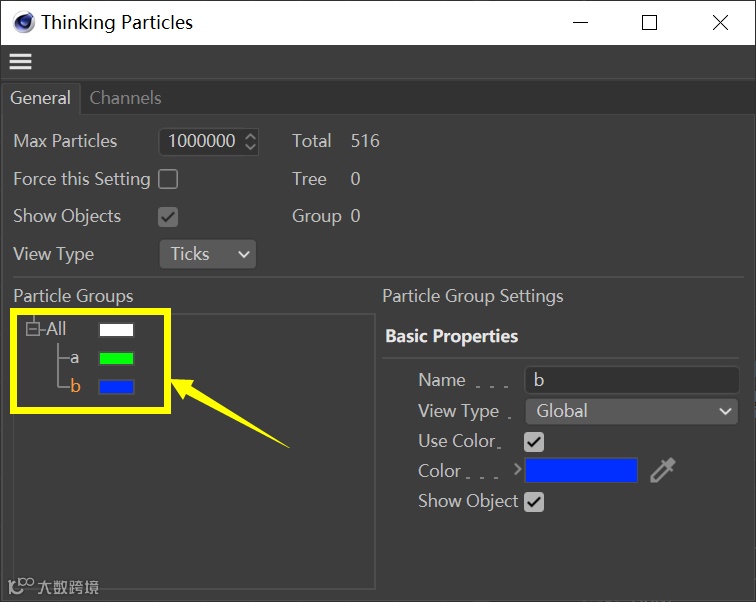Expand the Color parameter arrow

[x=517, y=469]
